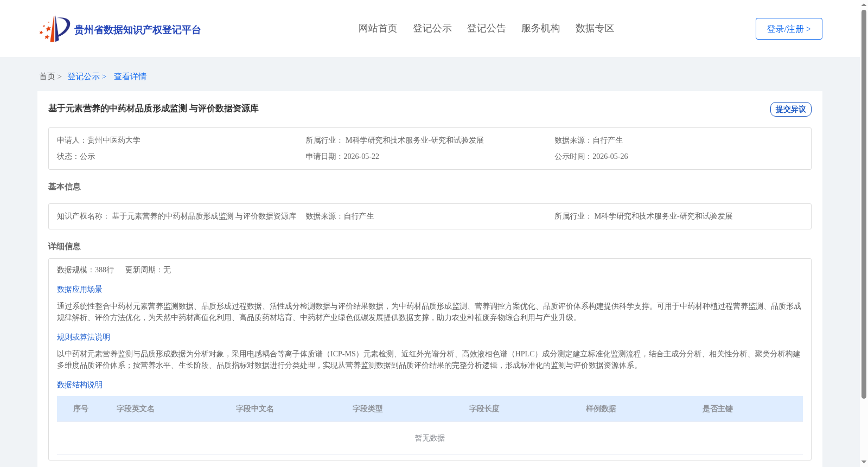Click 序号 column header
The height and width of the screenshot is (467, 868).
(x=81, y=409)
